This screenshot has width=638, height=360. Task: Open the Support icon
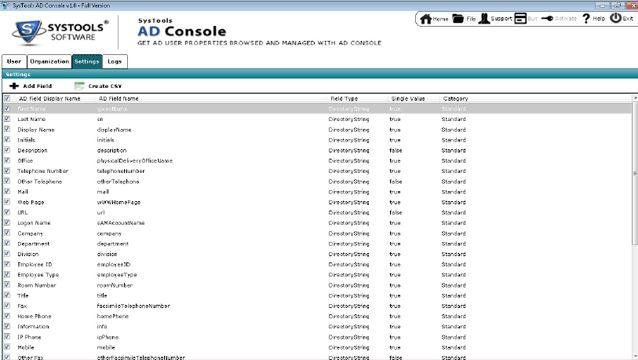[484, 19]
